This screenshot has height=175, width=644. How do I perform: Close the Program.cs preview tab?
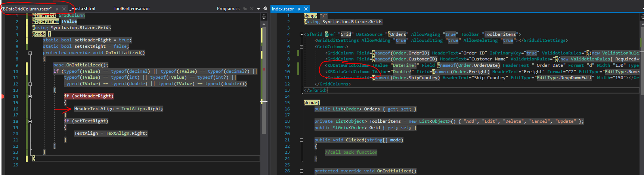tap(252, 9)
